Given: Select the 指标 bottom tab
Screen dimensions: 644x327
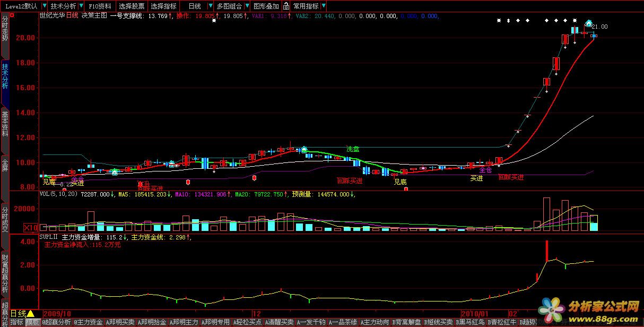Looking at the screenshot, I should tap(17, 322).
